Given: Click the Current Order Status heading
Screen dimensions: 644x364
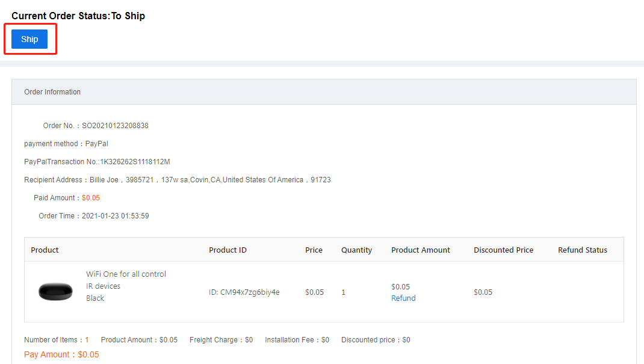Looking at the screenshot, I should point(78,16).
